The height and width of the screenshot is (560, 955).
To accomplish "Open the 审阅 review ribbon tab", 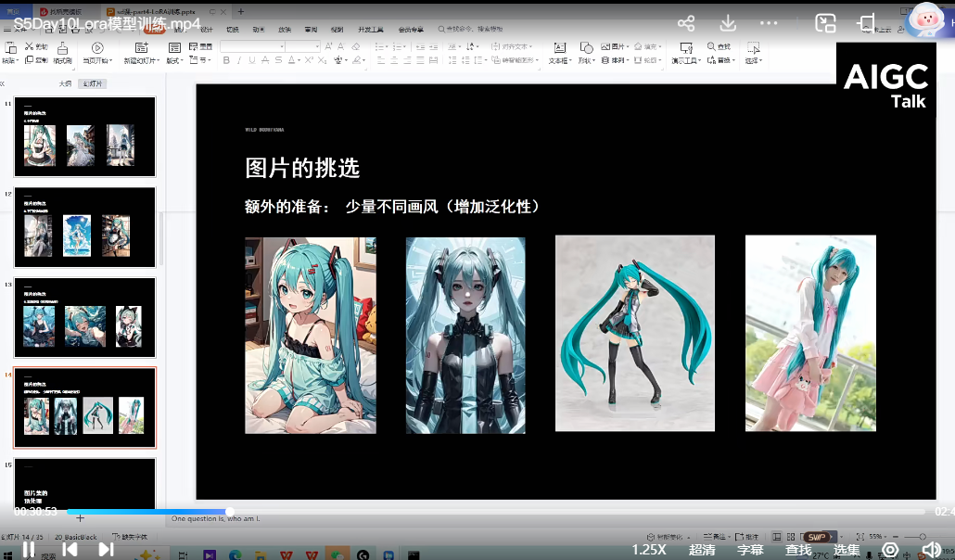I will tap(312, 30).
